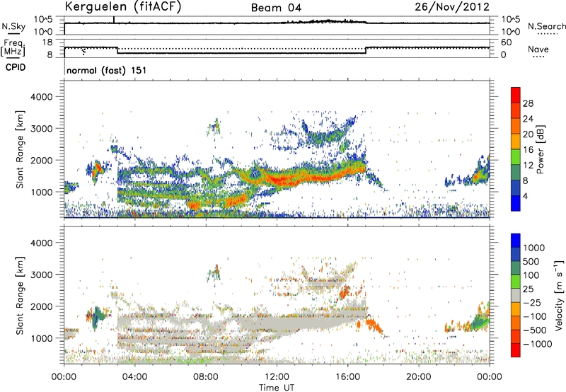Viewport: 566px width, 392px height.
Task: Click the "8" label on Power colorbar
Action: 526,181
